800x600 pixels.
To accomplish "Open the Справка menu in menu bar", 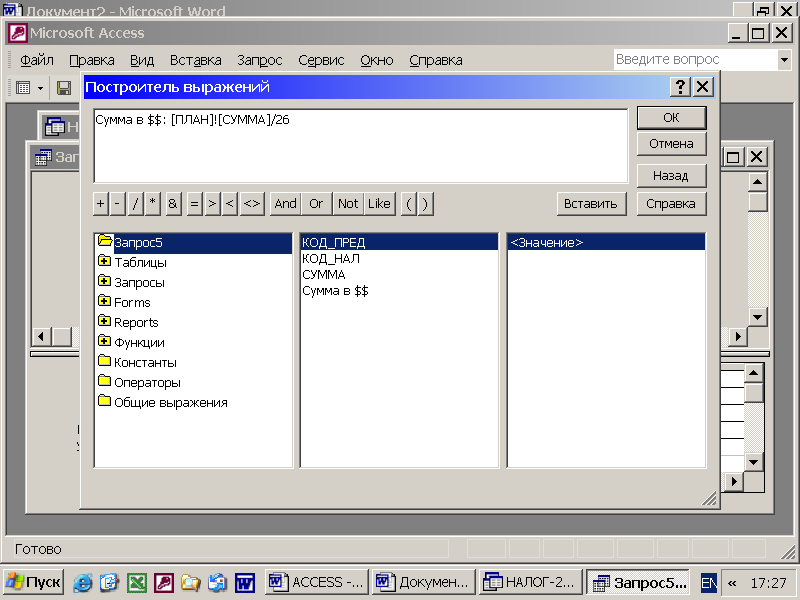I will tap(436, 60).
